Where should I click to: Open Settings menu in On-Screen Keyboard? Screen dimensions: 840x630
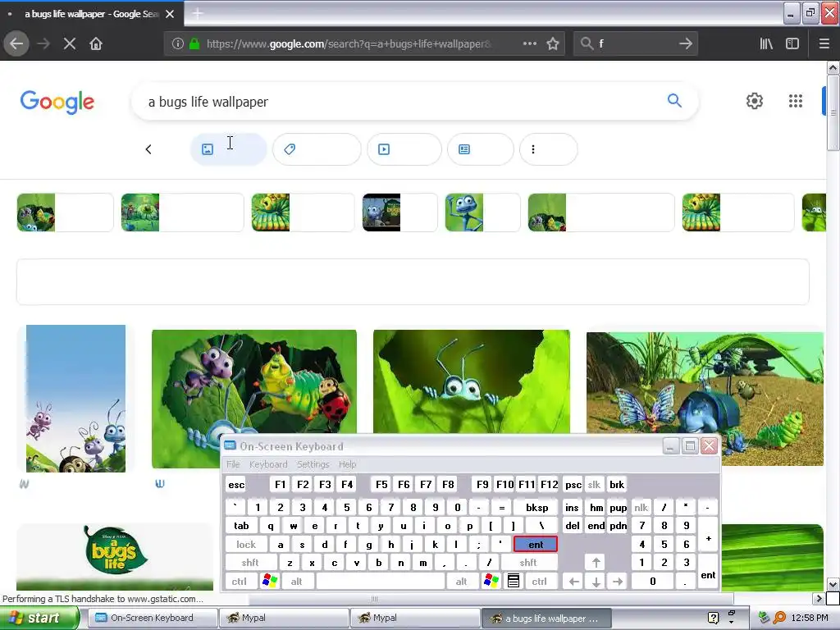pos(313,464)
